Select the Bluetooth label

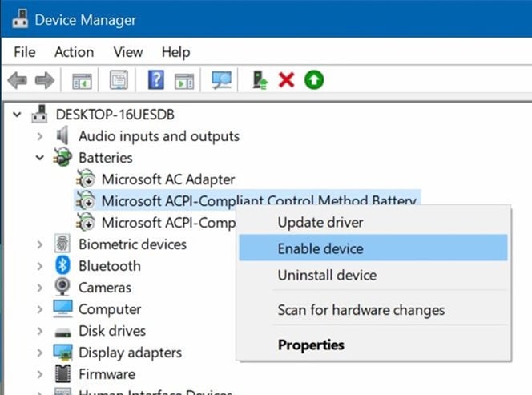pyautogui.click(x=110, y=266)
